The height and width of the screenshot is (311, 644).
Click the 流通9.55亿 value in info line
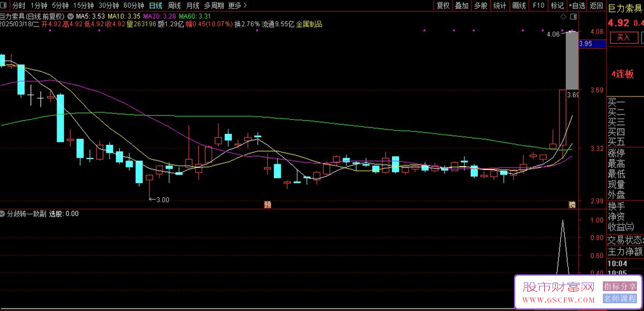278,24
